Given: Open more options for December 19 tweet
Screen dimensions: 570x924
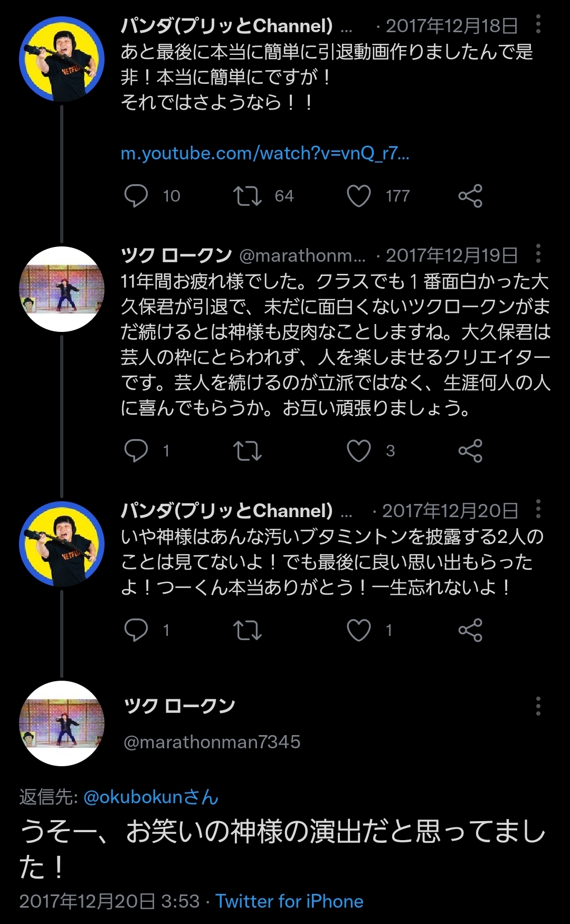Looking at the screenshot, I should 538,254.
